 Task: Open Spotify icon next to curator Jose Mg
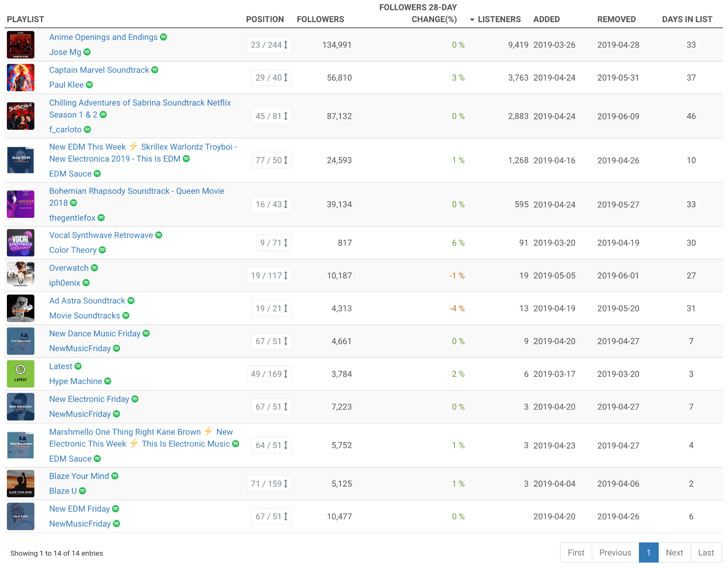[x=87, y=52]
